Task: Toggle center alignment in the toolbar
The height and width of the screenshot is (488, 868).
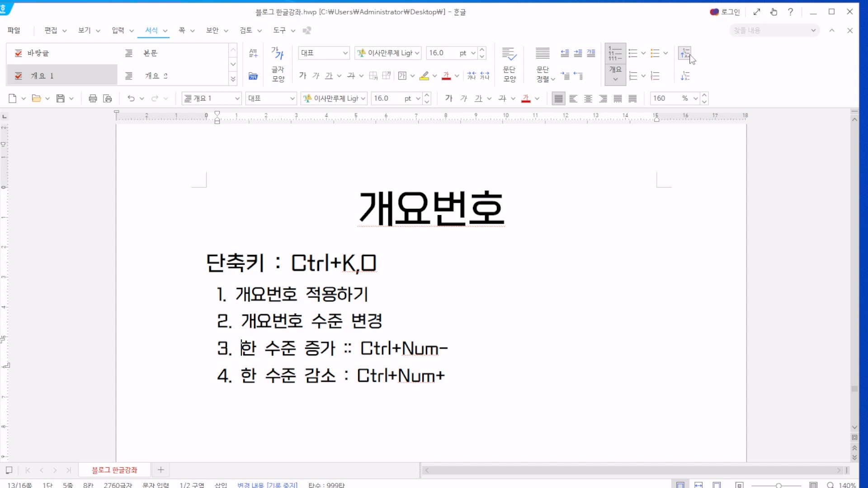Action: pyautogui.click(x=588, y=99)
